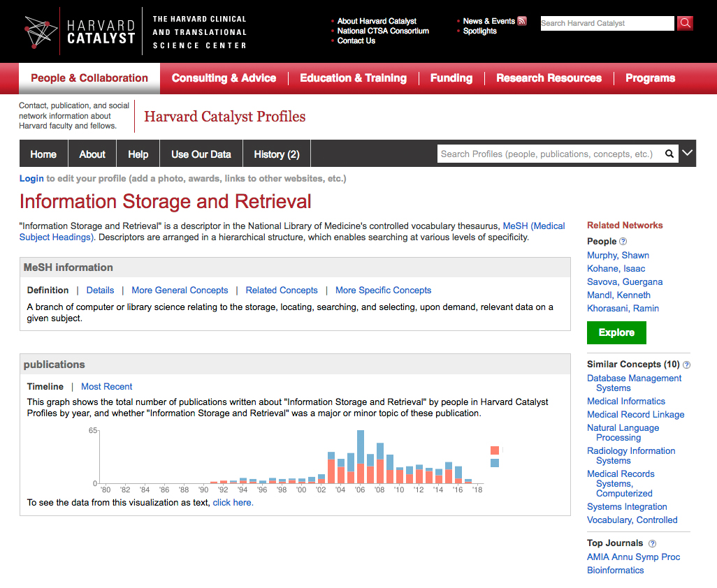Screen dimensions: 717x588
Task: Click the People help question icon
Action: tap(623, 241)
